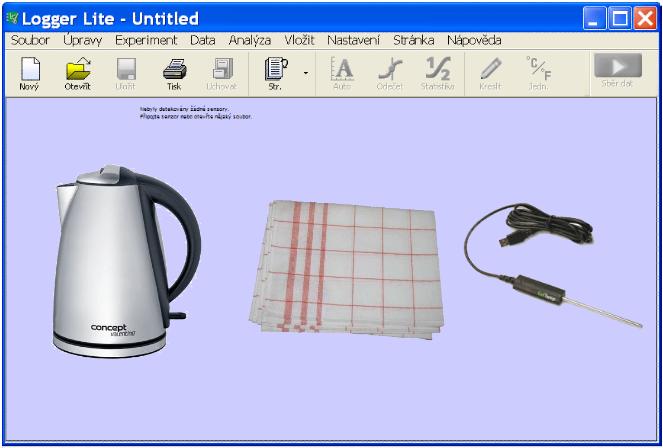Open the Stránka menu
663x448 pixels.
click(x=414, y=41)
